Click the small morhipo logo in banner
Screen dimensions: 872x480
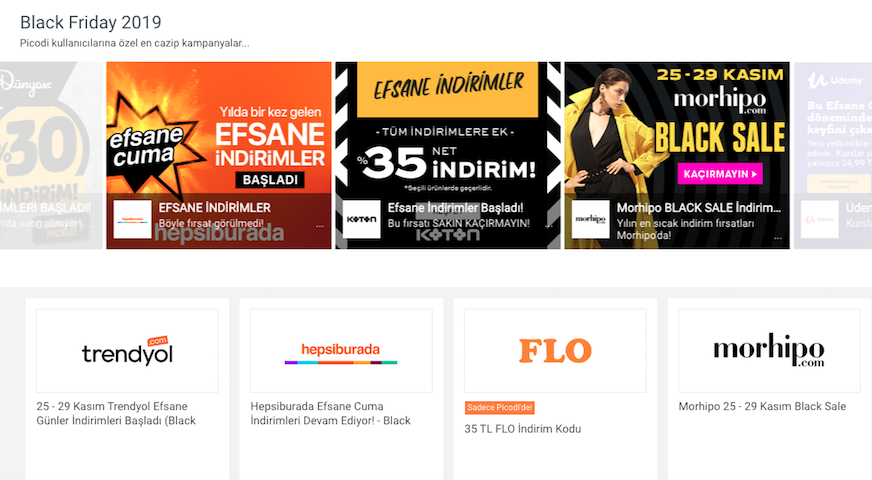coord(591,220)
